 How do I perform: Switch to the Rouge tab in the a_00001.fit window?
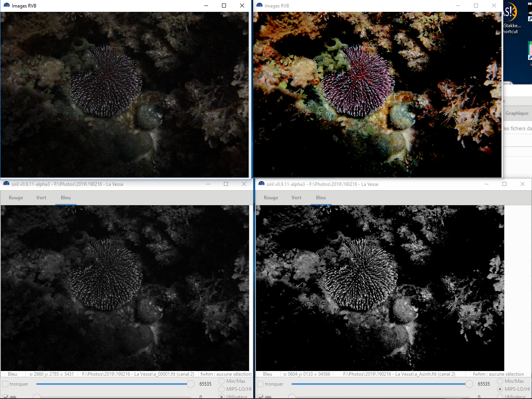pyautogui.click(x=16, y=198)
